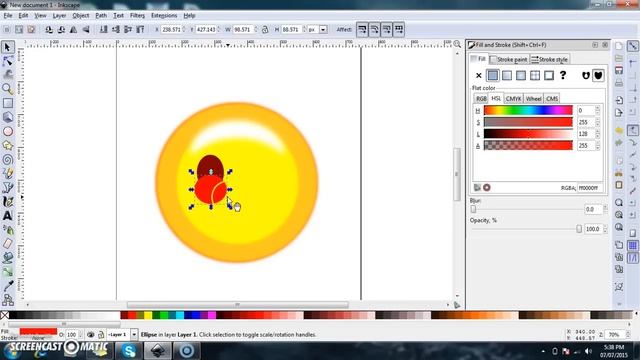Select the Spray tool
Image resolution: width=640 pixels, height=360 pixels.
tap(7, 230)
